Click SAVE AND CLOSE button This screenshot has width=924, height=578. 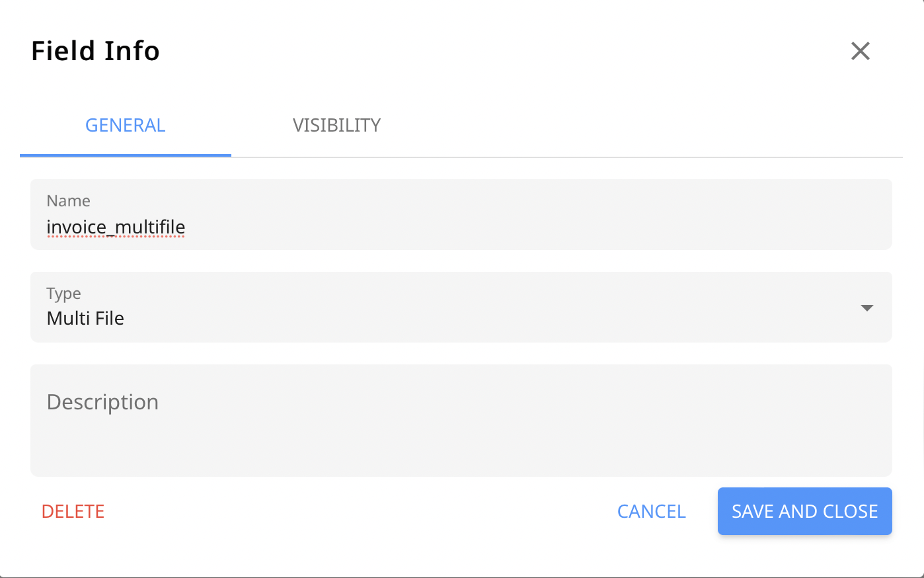(804, 511)
